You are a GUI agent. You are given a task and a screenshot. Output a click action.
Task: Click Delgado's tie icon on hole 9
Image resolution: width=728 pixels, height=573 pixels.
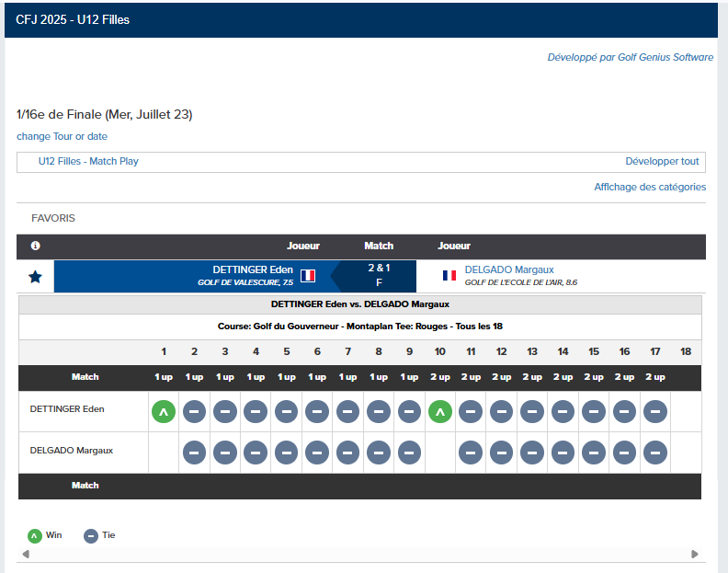[409, 453]
